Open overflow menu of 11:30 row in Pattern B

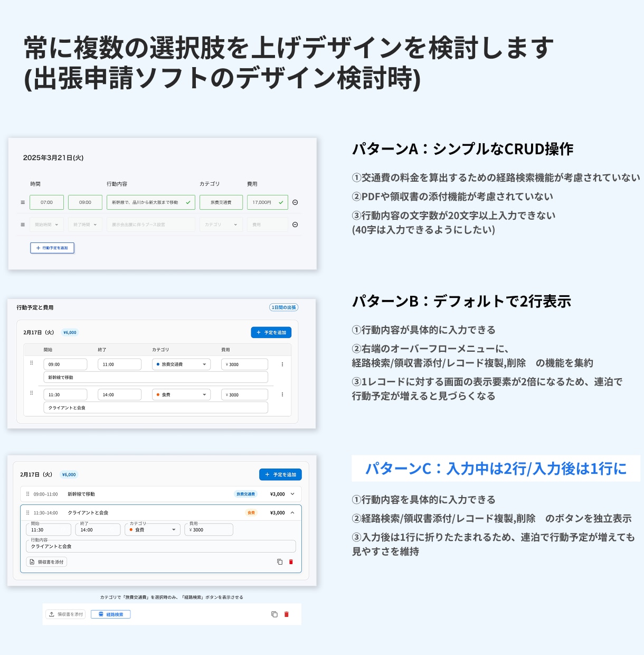[282, 395]
